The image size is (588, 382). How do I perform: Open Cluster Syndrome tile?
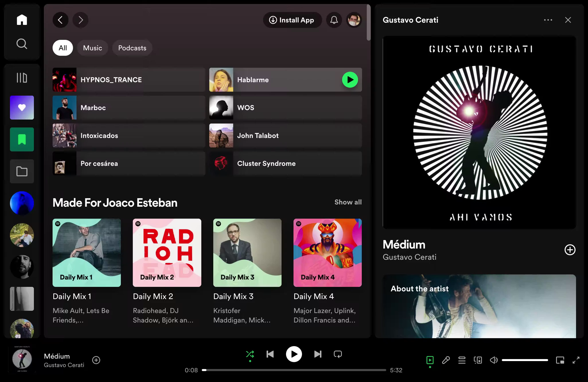click(285, 163)
